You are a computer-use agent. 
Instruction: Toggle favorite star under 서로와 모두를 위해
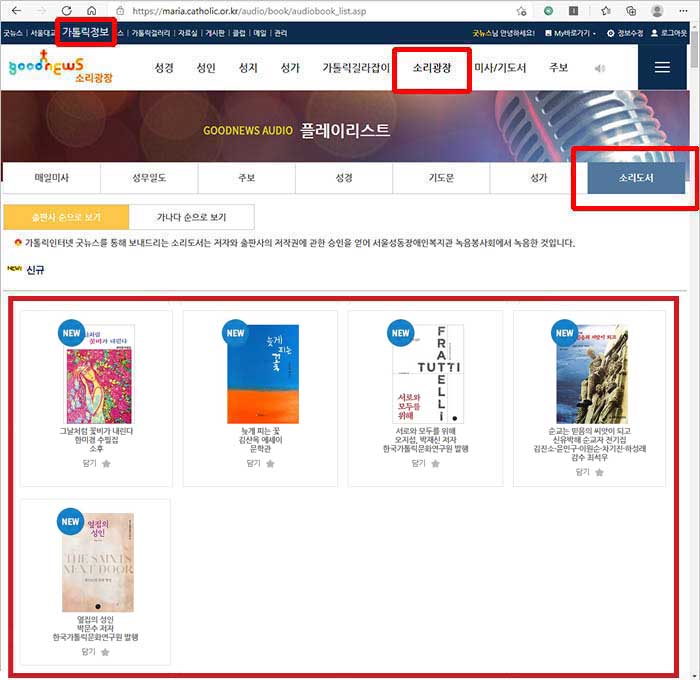click(x=435, y=463)
